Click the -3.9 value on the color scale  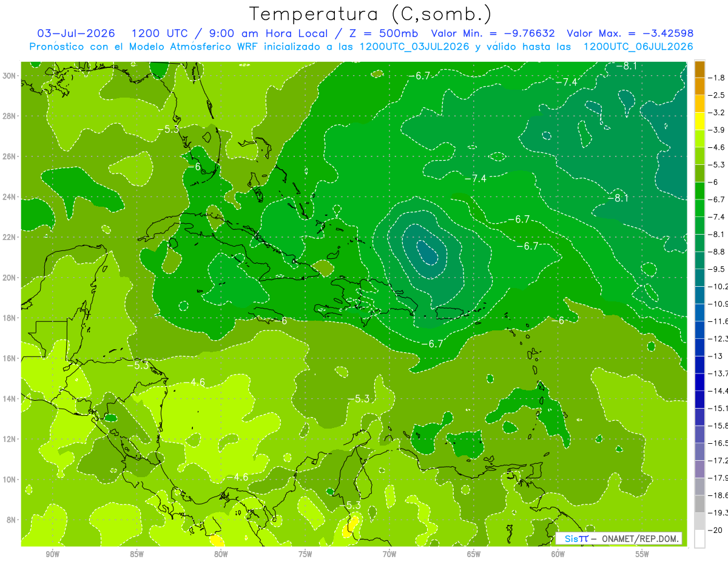[717, 130]
